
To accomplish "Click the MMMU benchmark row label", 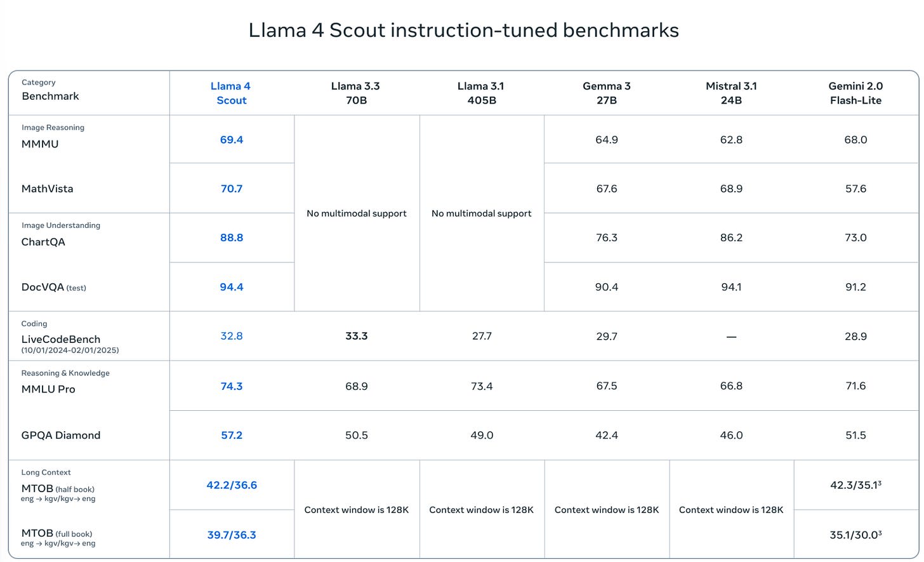I will [x=40, y=144].
